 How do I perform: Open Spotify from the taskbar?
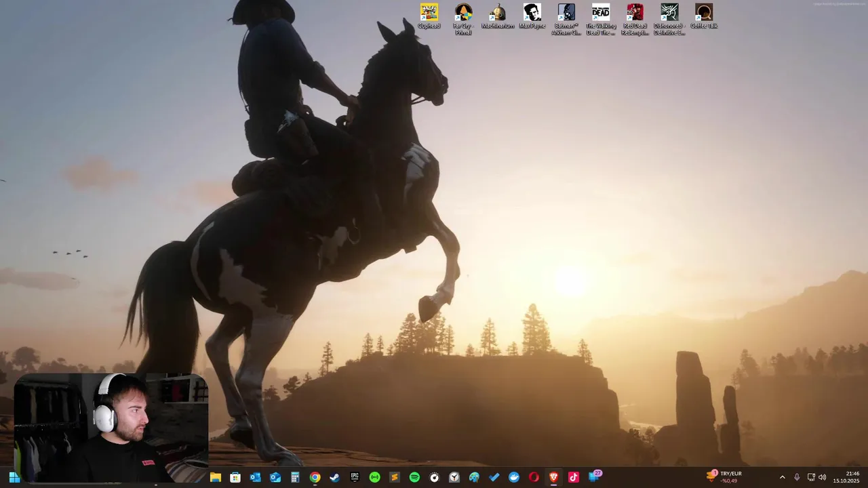(414, 477)
